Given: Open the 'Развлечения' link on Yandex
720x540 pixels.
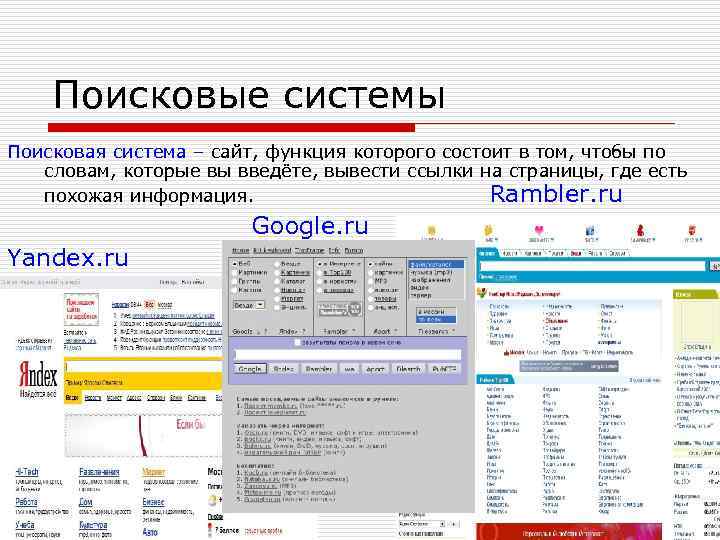Looking at the screenshot, I should coord(99,472).
